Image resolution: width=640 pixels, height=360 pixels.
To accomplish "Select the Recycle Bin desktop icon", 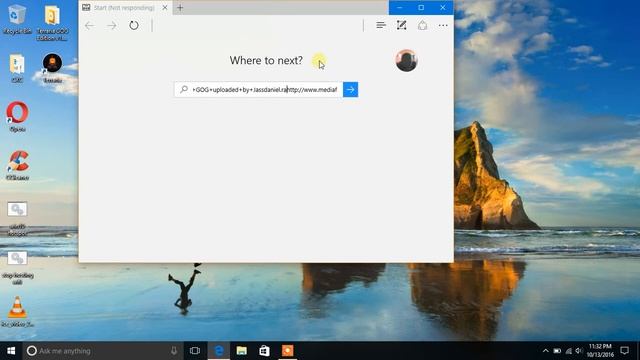I will pos(17,19).
